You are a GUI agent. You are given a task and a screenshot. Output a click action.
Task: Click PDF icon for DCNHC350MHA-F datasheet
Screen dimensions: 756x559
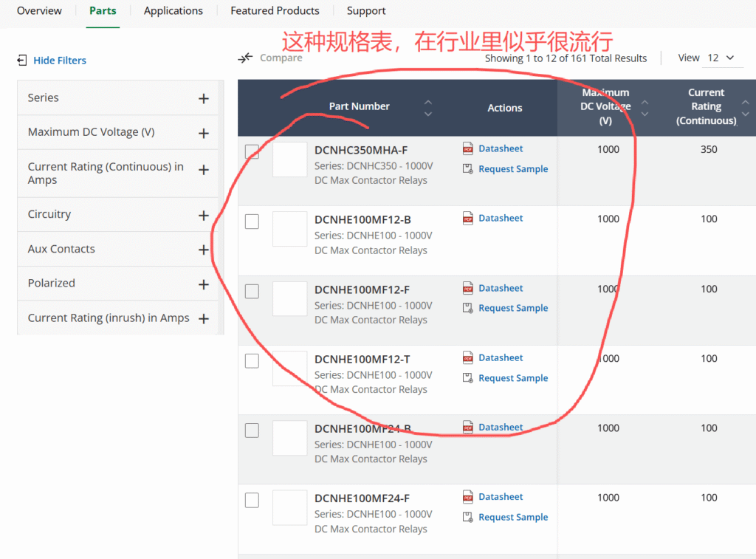point(467,148)
